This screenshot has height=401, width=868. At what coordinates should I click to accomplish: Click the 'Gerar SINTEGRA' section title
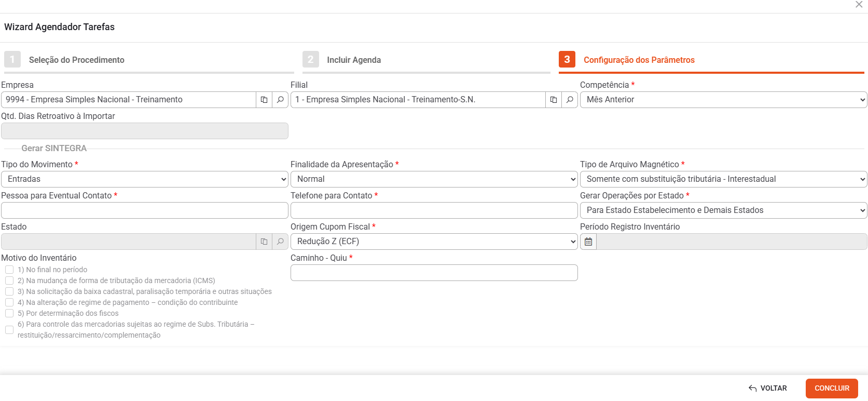[x=54, y=148]
